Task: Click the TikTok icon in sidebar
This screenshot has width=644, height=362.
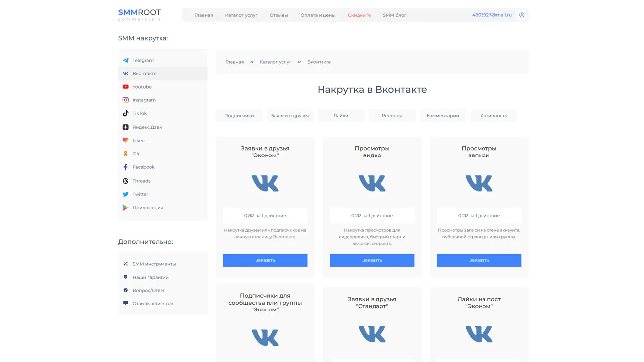Action: point(126,113)
